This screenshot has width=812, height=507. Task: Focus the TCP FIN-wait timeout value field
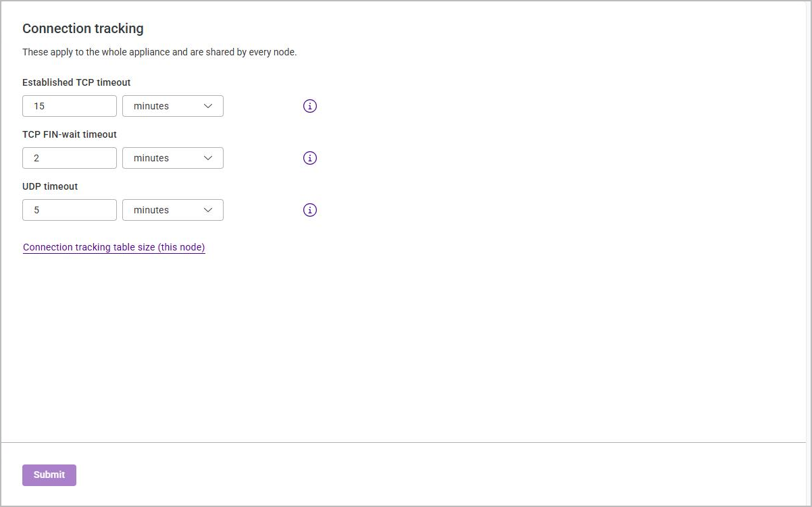coord(70,158)
